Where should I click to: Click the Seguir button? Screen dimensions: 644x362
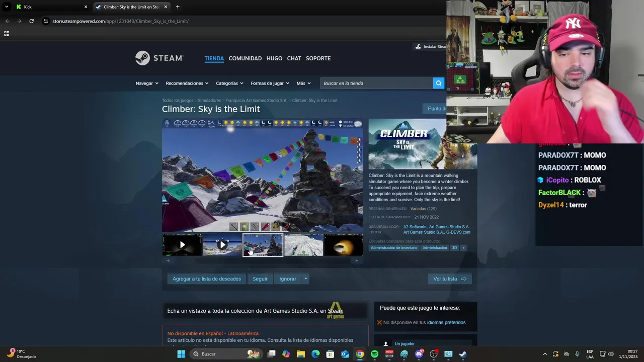click(x=260, y=279)
